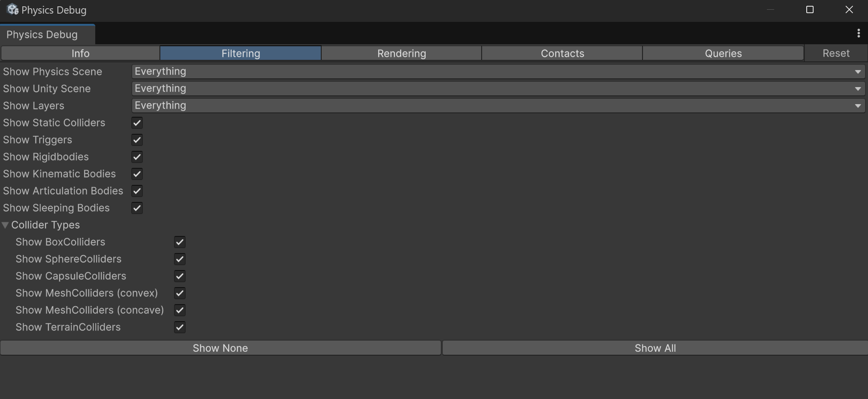Uncheck Show TerrainColliders
Image resolution: width=868 pixels, height=399 pixels.
coord(180,327)
